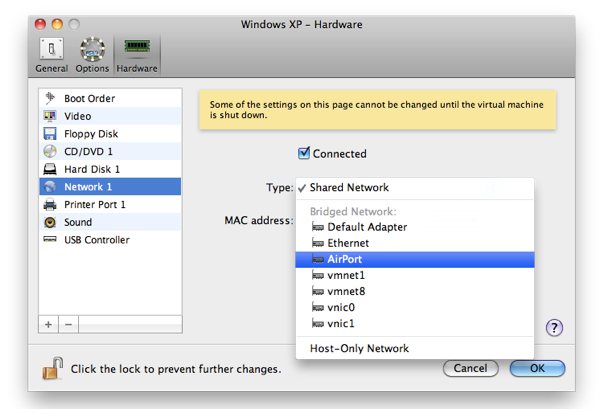Select the Video hardware item
Screen dimensions: 600x409
tap(77, 116)
